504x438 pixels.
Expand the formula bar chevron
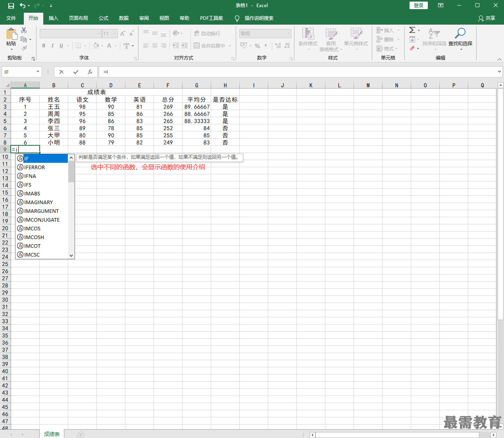499,72
